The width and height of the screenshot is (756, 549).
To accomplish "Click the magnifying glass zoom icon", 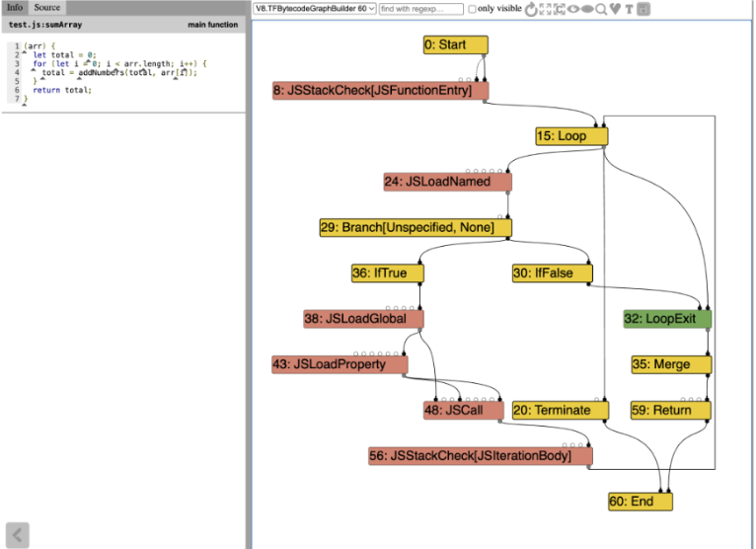I will pyautogui.click(x=601, y=9).
